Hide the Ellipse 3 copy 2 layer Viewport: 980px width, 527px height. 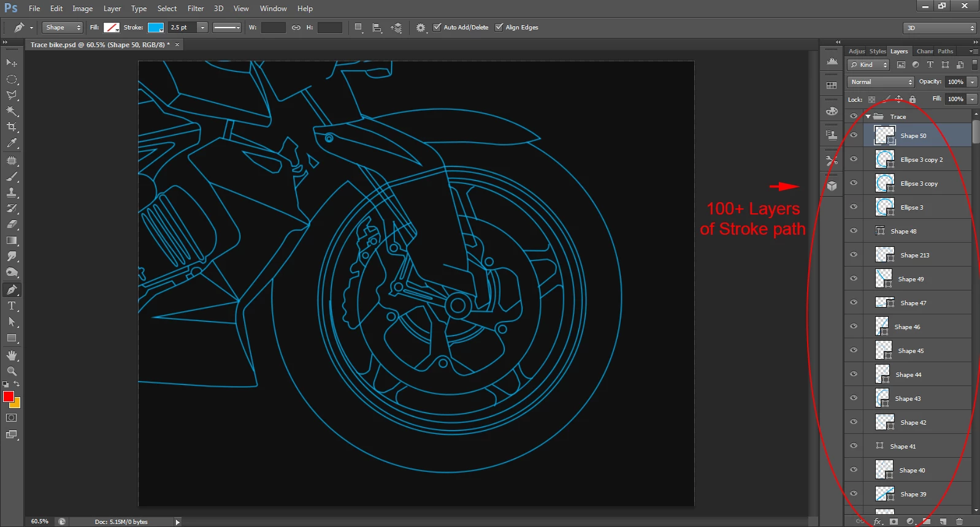tap(853, 159)
